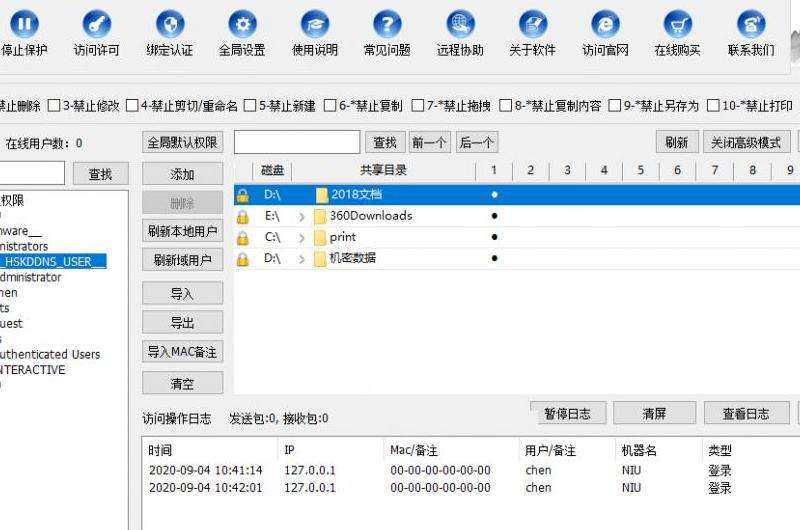
Task: Expand the print folder chevron
Action: point(302,238)
